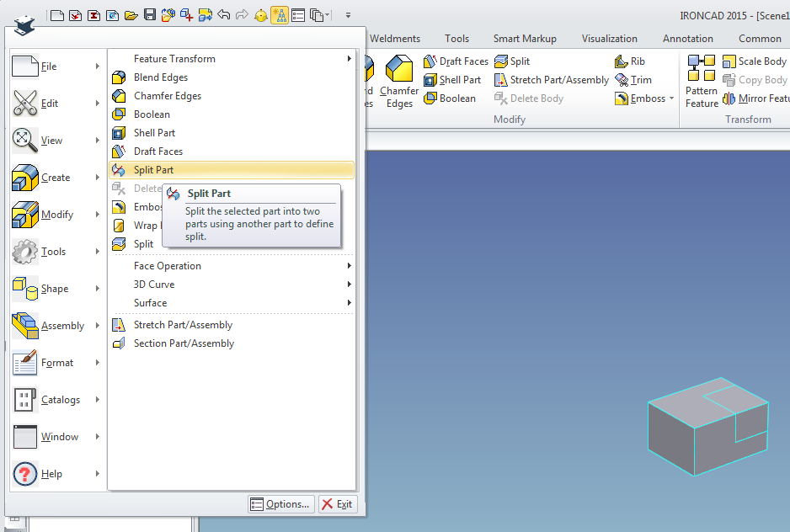Click Chamfer Edges in the ribbon
790x532 pixels.
tap(399, 82)
